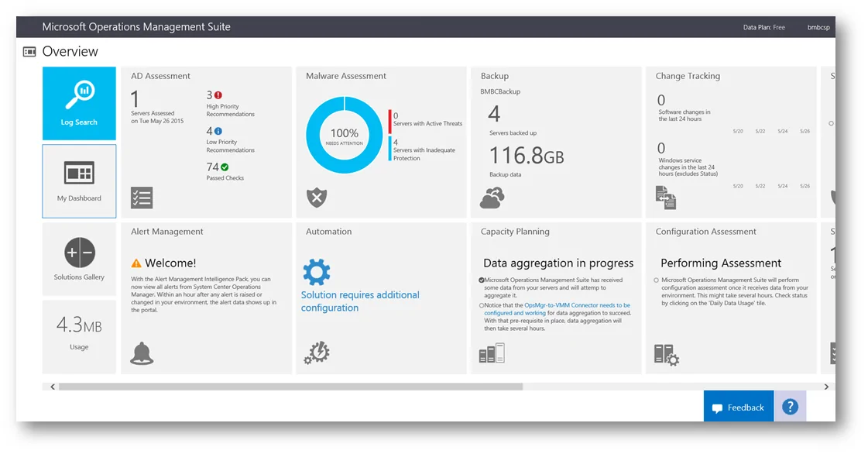This screenshot has height=454, width=868.
Task: Open the Backup tile title
Action: pyautogui.click(x=494, y=76)
